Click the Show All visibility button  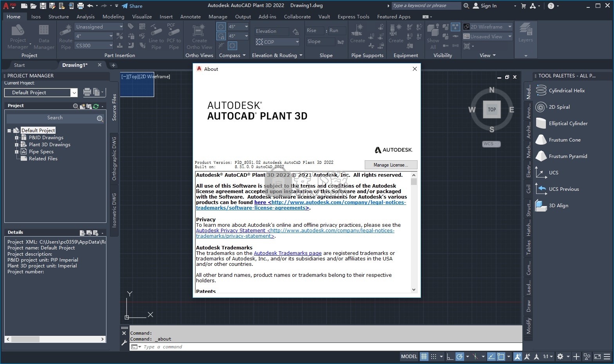tap(433, 37)
